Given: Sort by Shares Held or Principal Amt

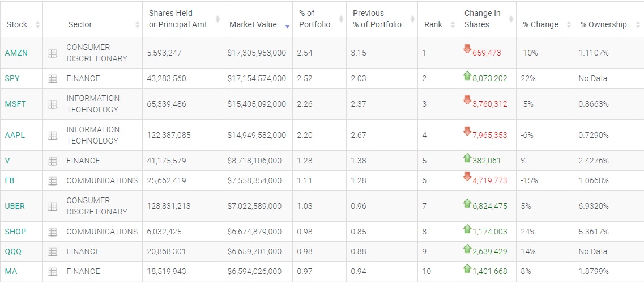Looking at the screenshot, I should [x=178, y=19].
